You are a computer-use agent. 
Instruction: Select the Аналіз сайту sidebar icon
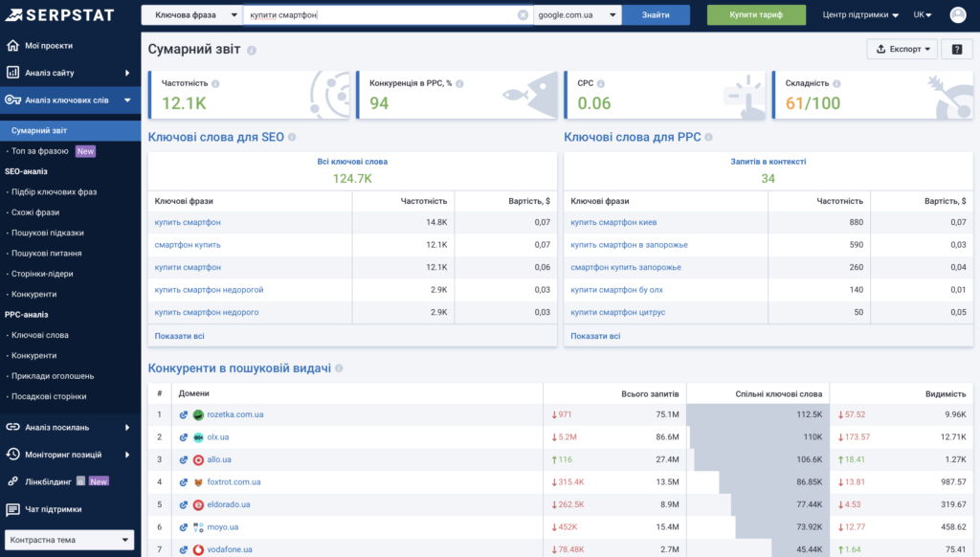11,72
